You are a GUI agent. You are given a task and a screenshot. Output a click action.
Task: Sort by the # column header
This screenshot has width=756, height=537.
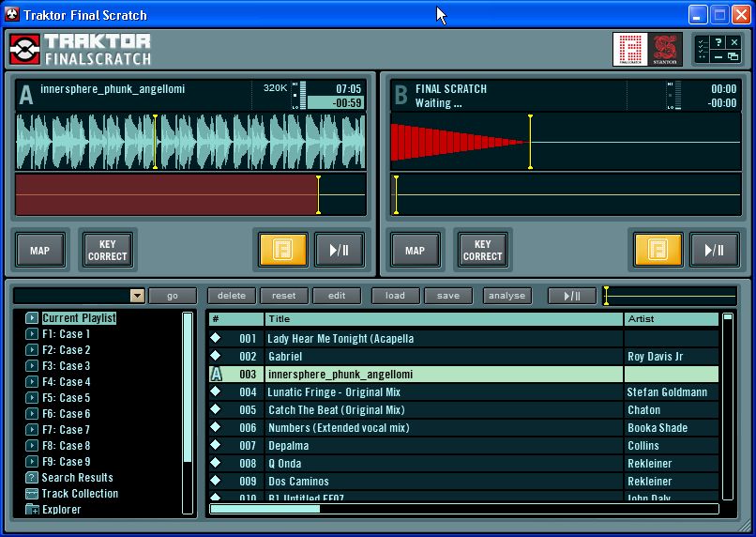click(236, 319)
